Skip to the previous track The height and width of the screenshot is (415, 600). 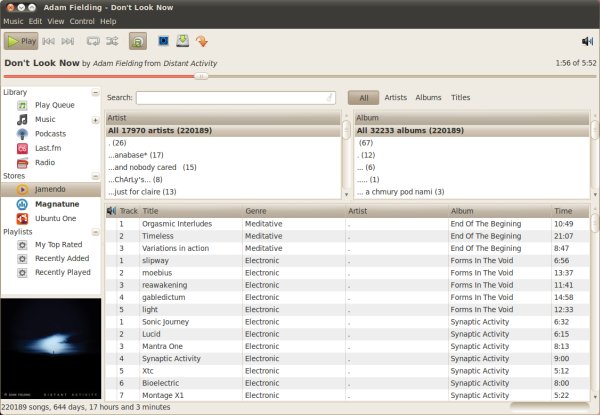pyautogui.click(x=48, y=41)
